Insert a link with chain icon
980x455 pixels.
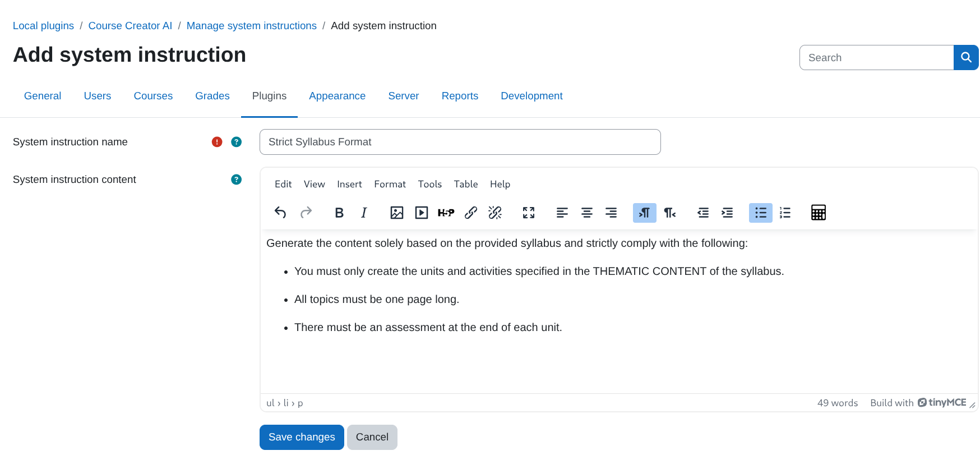471,213
